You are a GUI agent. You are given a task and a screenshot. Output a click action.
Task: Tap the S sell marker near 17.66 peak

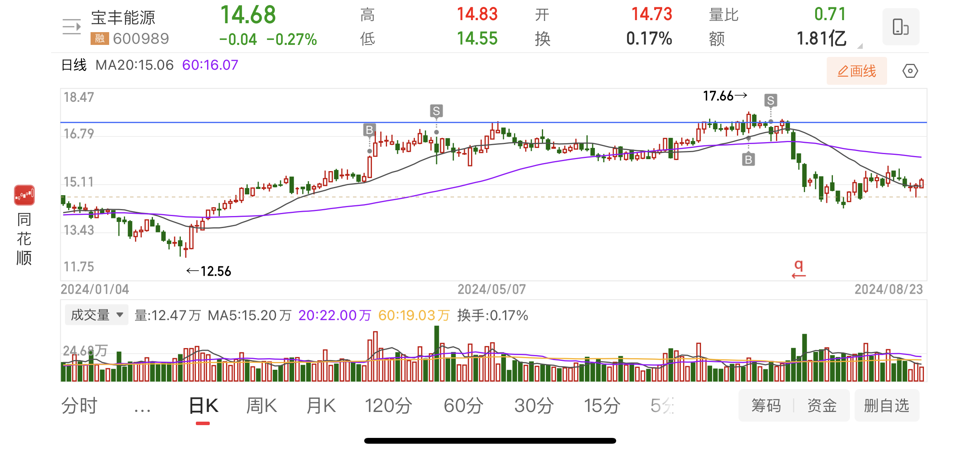click(x=770, y=101)
